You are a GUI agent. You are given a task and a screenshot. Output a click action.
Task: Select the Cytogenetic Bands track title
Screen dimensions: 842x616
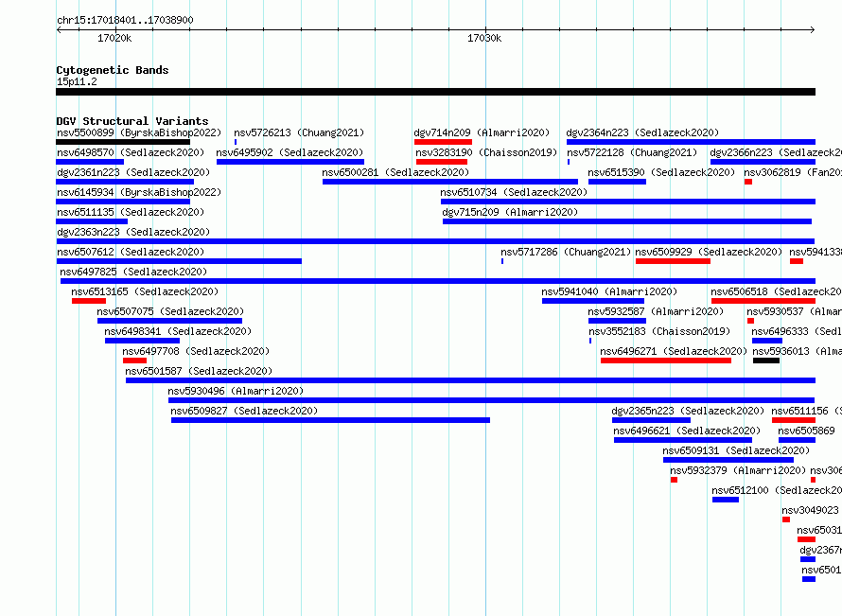tap(113, 70)
